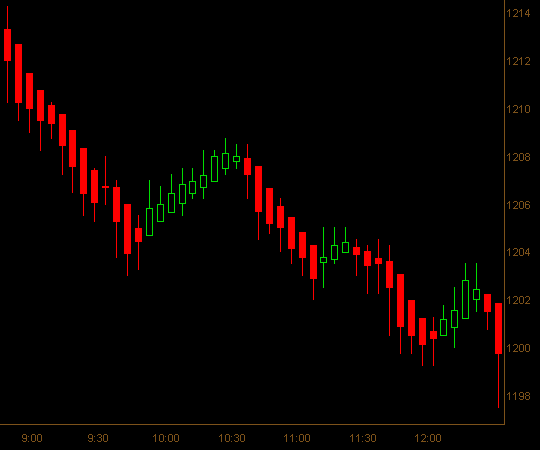Select the 1212 price axis label
Screen dimensions: 540x450
click(518, 61)
